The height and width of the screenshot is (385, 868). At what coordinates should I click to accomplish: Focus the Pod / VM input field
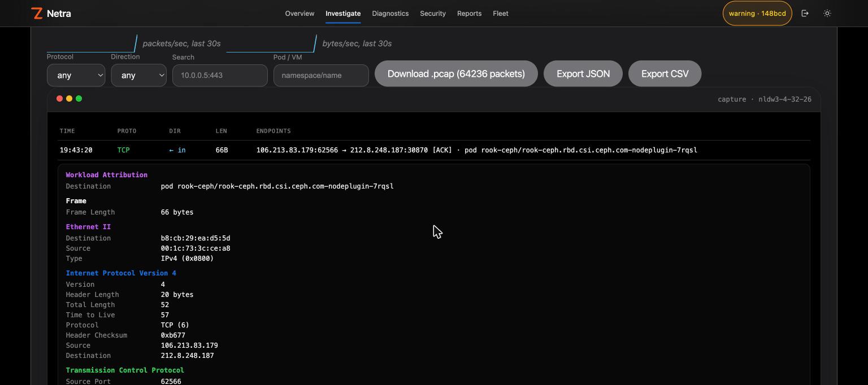(x=321, y=75)
